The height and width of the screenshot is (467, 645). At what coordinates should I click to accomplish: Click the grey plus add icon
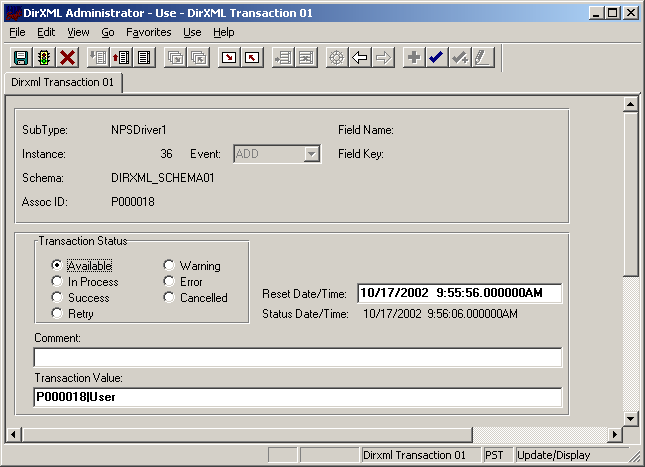tap(414, 58)
